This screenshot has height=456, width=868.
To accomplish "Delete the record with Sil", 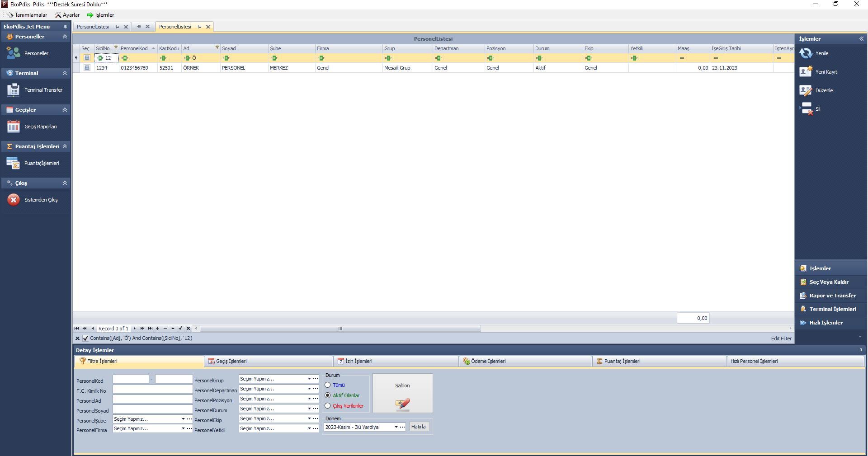I will 806,109.
